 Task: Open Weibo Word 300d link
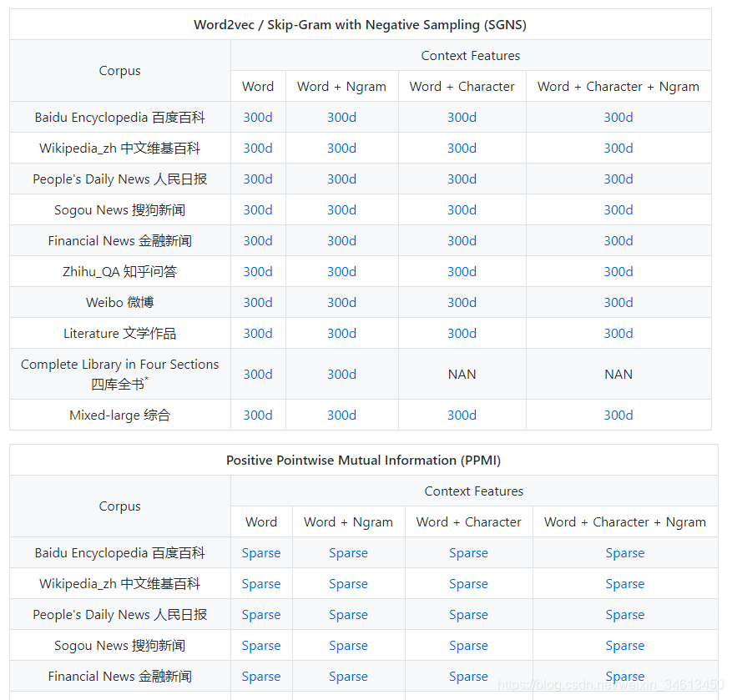(x=258, y=302)
